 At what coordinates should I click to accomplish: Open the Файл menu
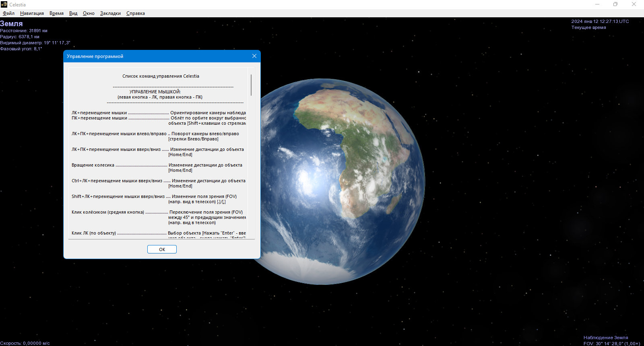tap(8, 13)
